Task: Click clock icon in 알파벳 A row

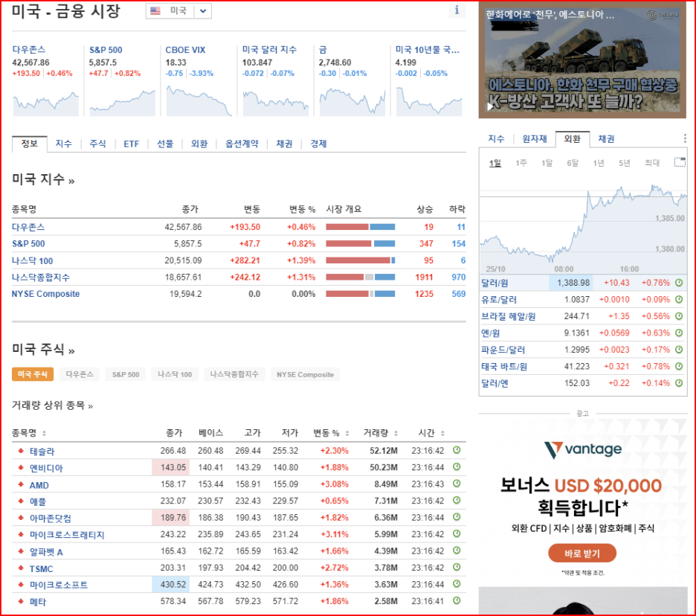Action: (x=457, y=551)
